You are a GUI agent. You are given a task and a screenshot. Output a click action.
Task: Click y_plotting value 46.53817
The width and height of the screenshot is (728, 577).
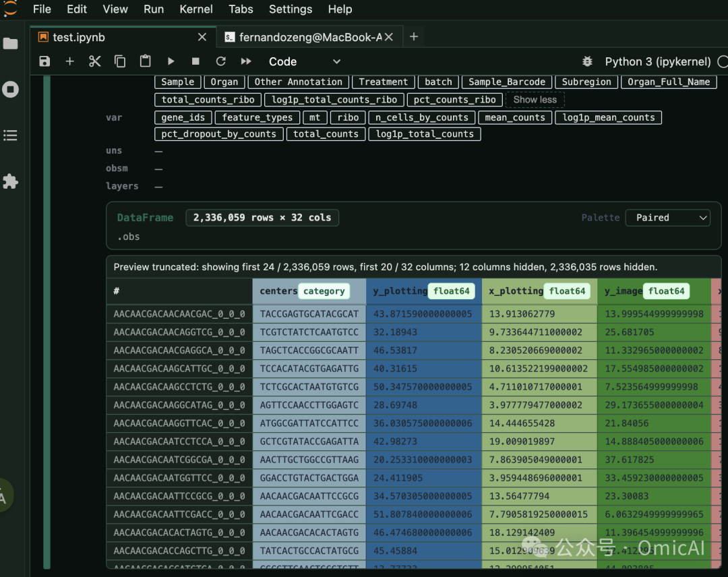[424, 351]
